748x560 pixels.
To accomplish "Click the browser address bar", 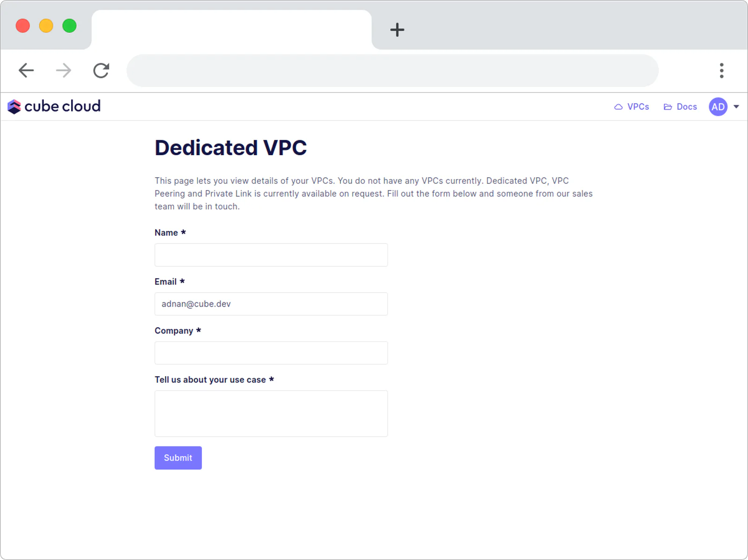I will tap(393, 71).
